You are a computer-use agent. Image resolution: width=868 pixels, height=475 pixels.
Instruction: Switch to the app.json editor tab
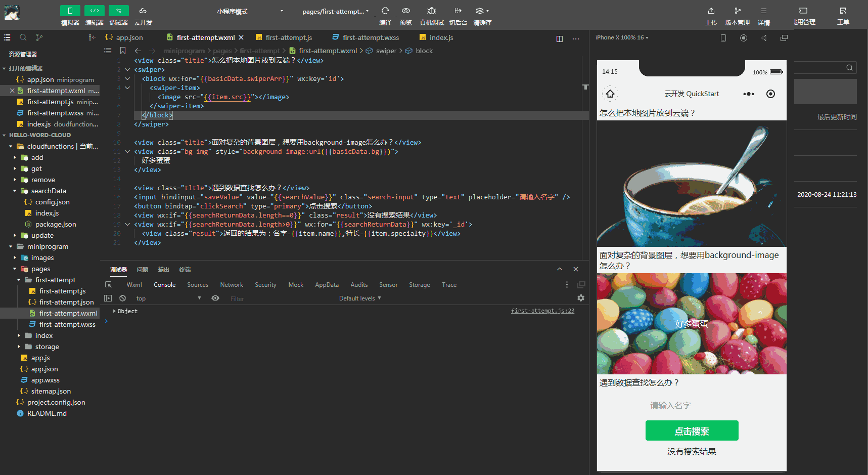tap(124, 37)
